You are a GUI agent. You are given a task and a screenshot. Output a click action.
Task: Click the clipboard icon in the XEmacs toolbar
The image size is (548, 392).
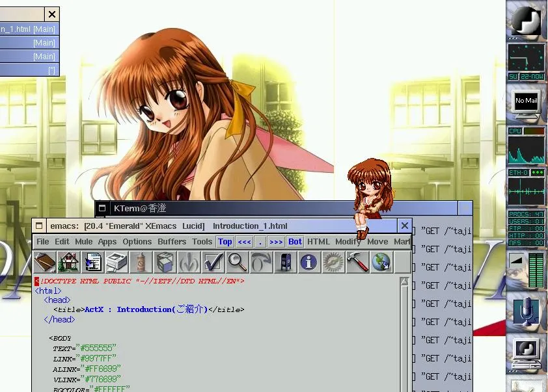[x=45, y=262]
